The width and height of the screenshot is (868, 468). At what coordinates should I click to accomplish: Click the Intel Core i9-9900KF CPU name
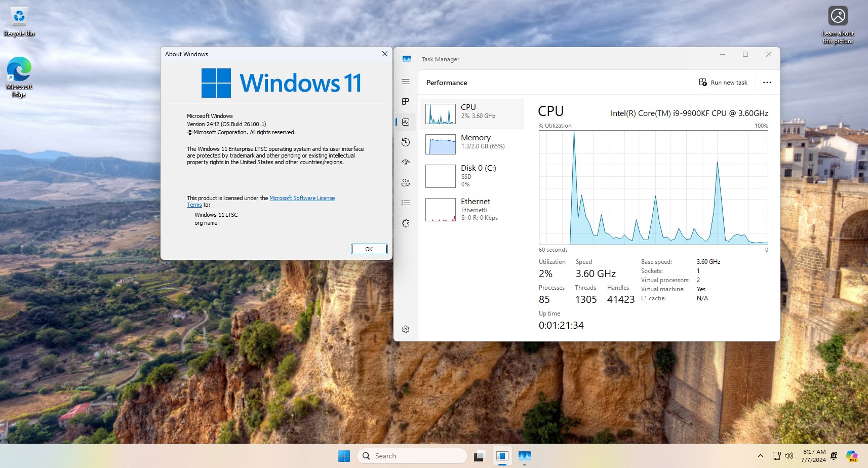click(689, 113)
